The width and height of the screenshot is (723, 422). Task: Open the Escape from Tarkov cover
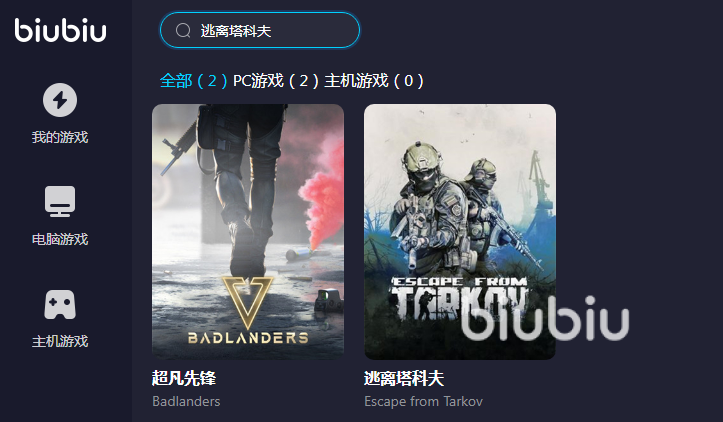(460, 232)
